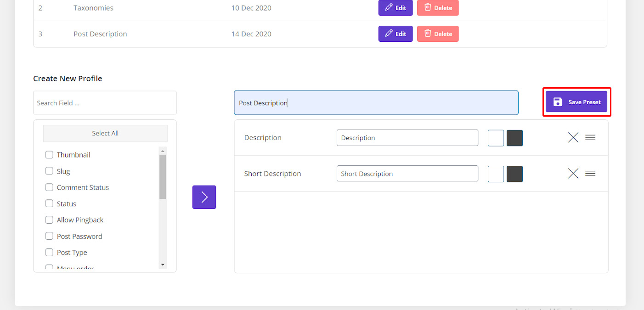Screen dimensions: 644x310
Task: Check the Thumbnail checkbox
Action: coord(49,155)
